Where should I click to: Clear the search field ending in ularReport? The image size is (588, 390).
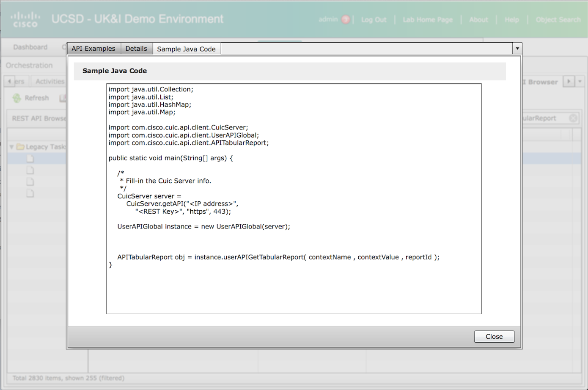[x=573, y=118]
